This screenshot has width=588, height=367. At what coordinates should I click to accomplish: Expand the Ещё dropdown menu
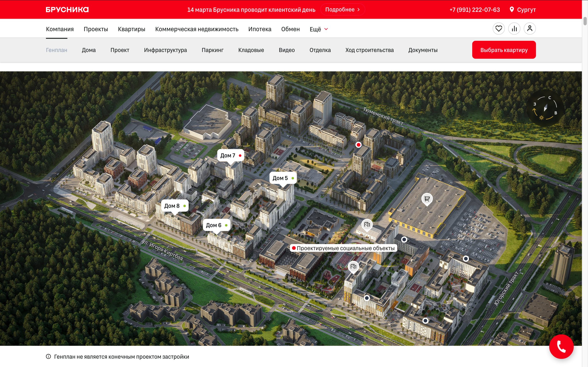319,29
